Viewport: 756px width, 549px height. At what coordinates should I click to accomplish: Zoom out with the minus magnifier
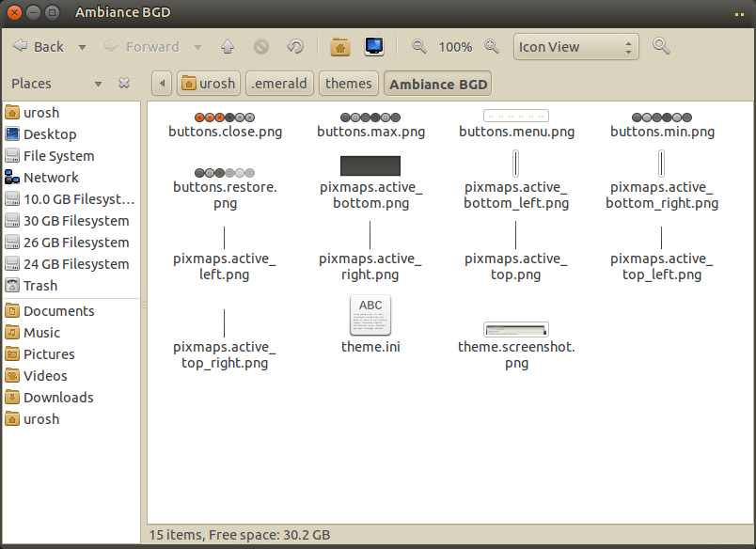pyautogui.click(x=419, y=47)
